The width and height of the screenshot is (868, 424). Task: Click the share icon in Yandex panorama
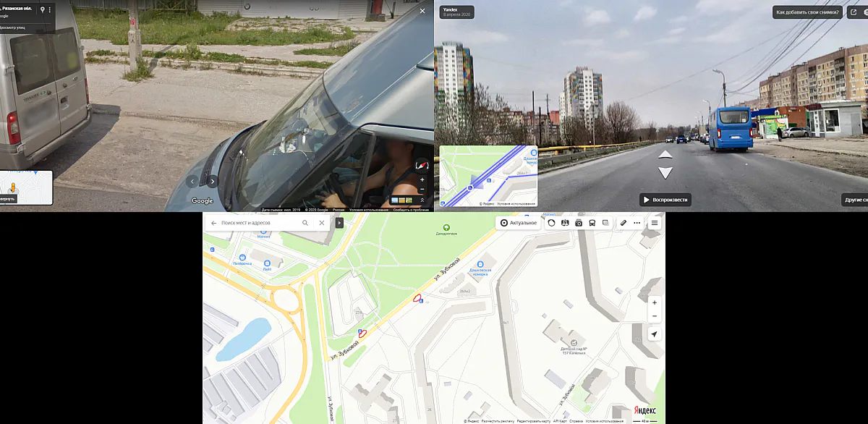click(x=854, y=12)
